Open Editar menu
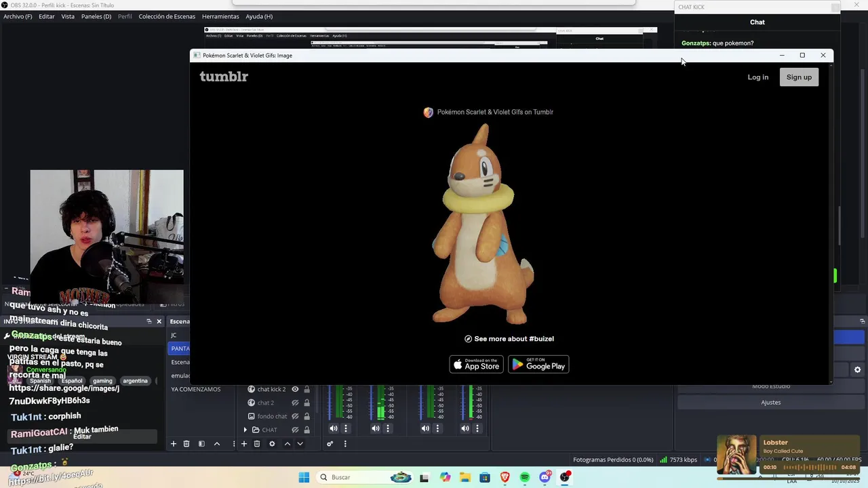The width and height of the screenshot is (868, 488). tap(47, 16)
